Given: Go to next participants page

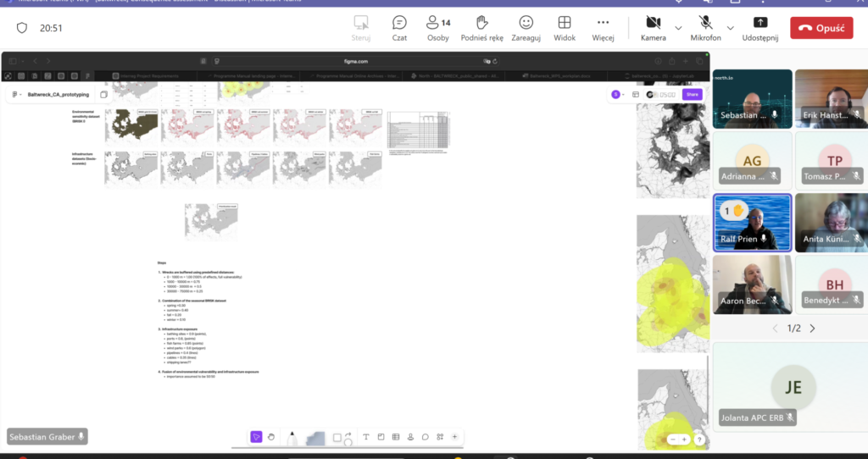Looking at the screenshot, I should point(812,328).
